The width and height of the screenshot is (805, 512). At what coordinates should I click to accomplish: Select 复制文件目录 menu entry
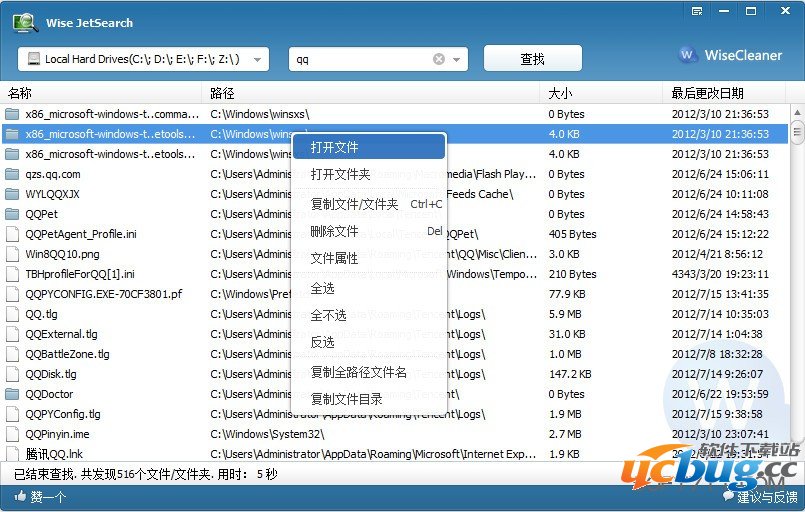point(369,399)
